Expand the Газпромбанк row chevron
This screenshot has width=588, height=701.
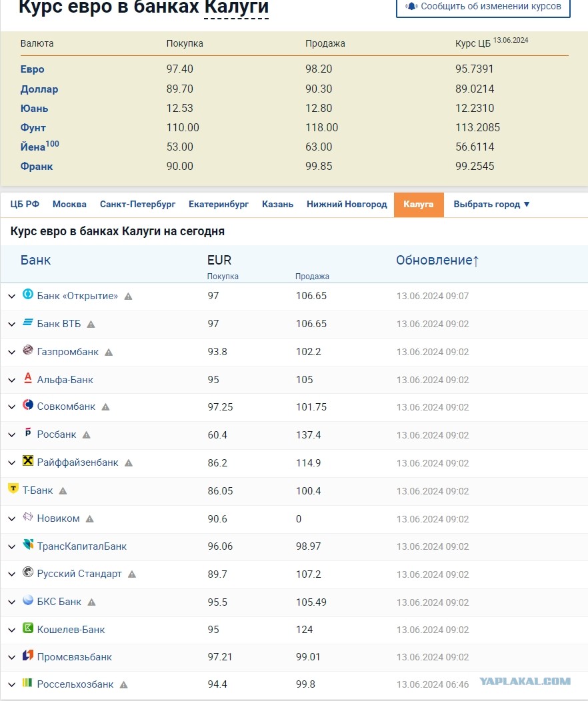pos(12,352)
